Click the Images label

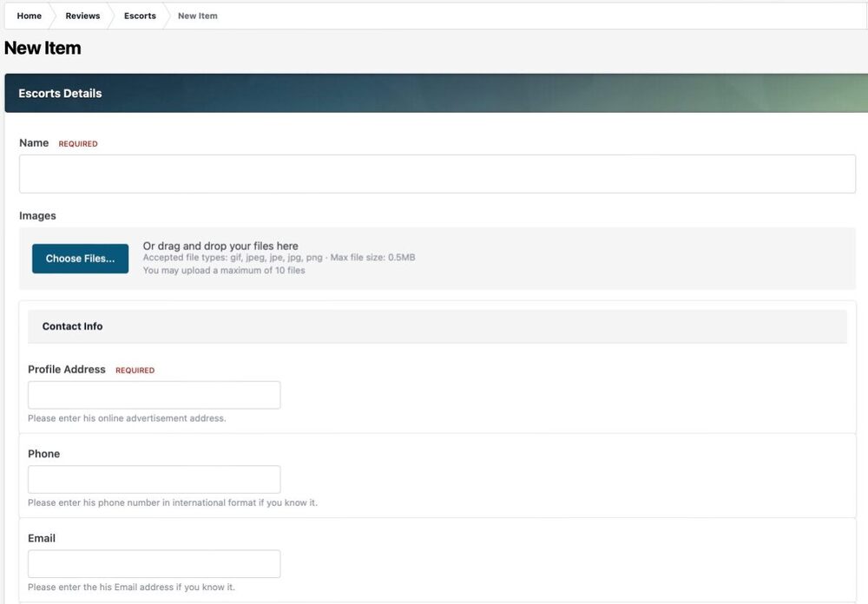(37, 216)
